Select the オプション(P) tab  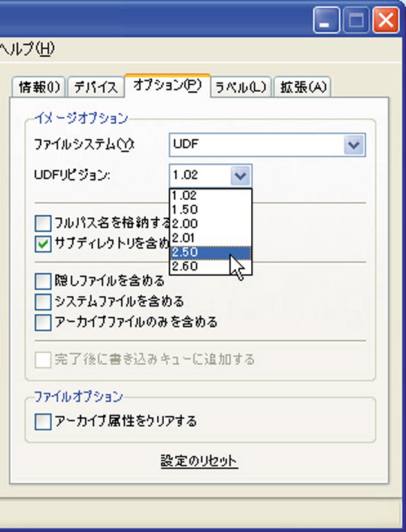168,86
